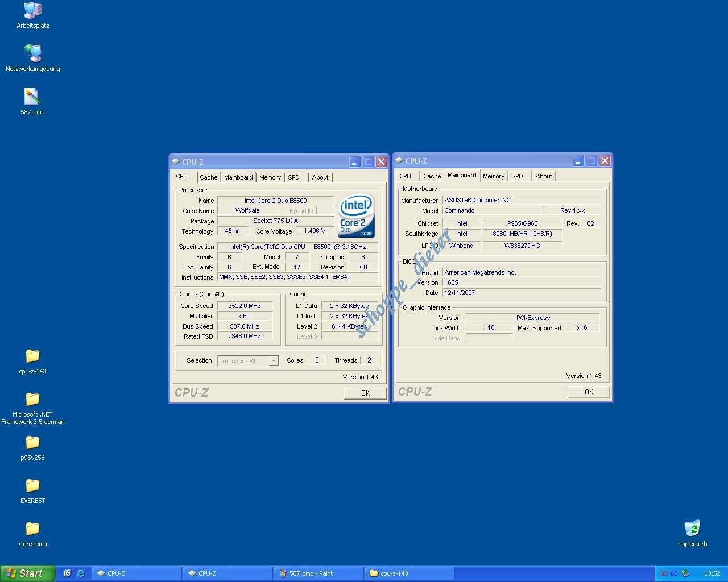Viewport: 728px width, 582px height.
Task: Close the right CPU-Z window
Action: pos(605,161)
